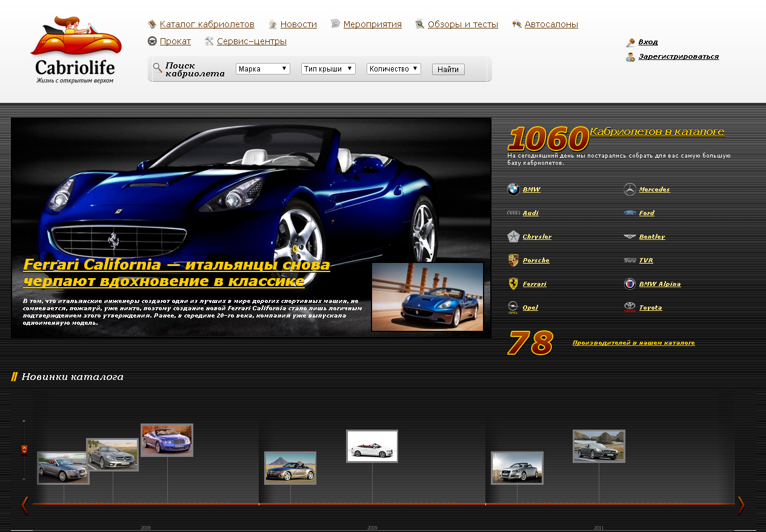Viewport: 766px width, 532px height.
Task: Click the Mercedes star logo icon
Action: tap(630, 190)
